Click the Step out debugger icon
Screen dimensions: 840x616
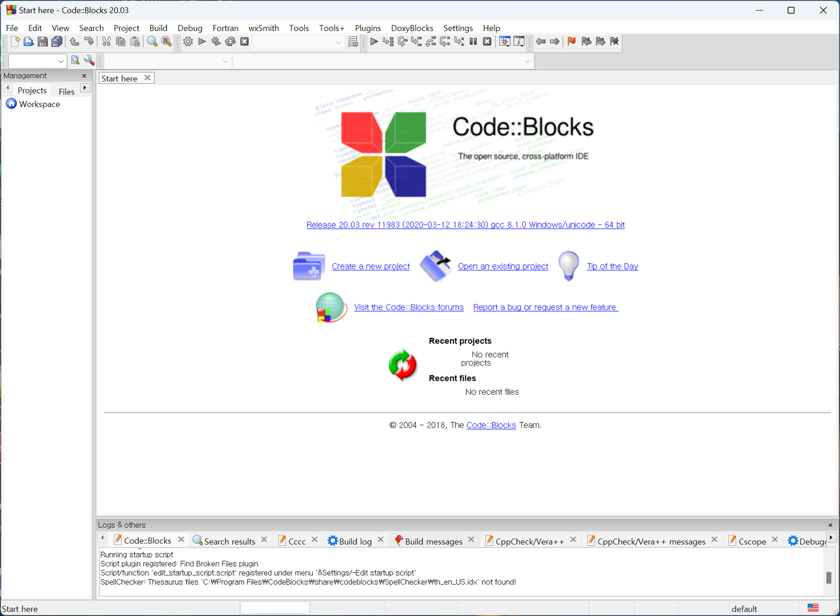(431, 41)
